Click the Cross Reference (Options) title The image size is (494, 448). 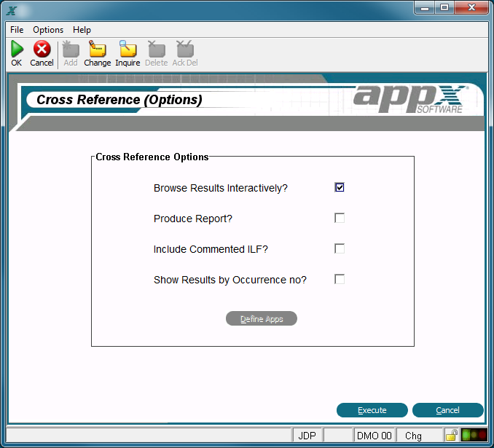(x=119, y=100)
